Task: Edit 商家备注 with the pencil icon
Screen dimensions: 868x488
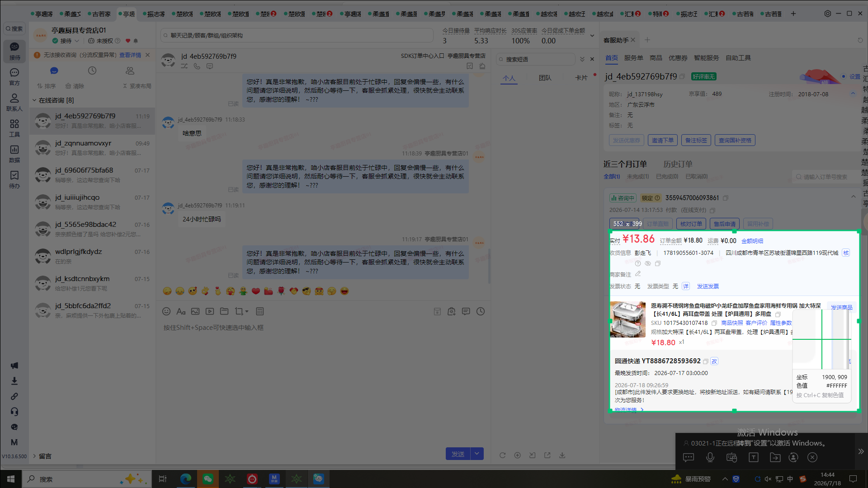Action: [x=638, y=274]
